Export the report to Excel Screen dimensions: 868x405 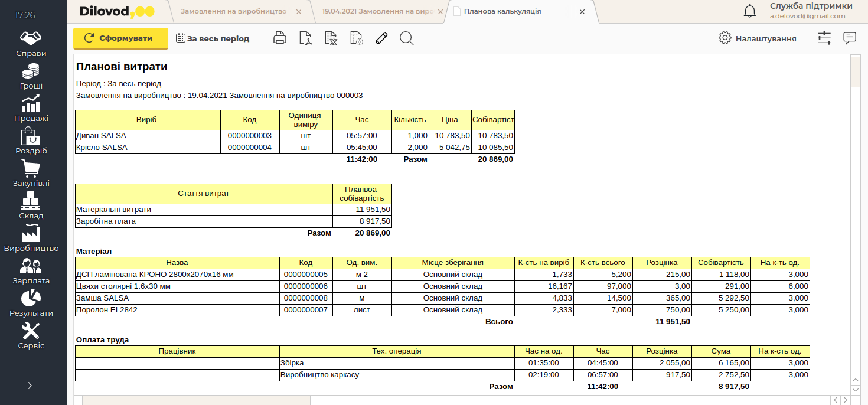(331, 38)
